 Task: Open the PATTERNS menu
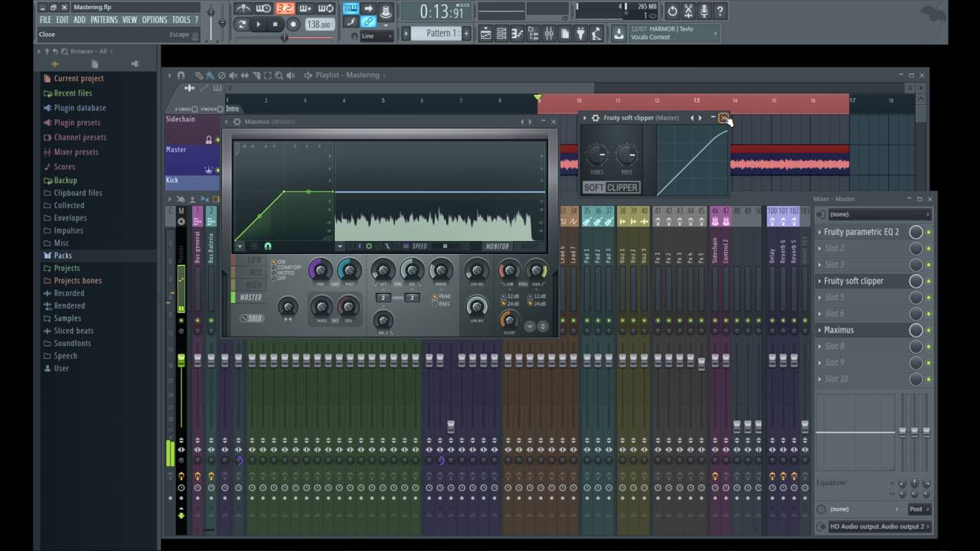[x=104, y=20]
